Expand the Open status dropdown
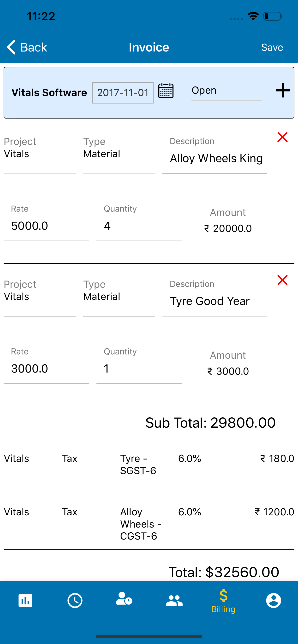298x644 pixels. pos(227,91)
